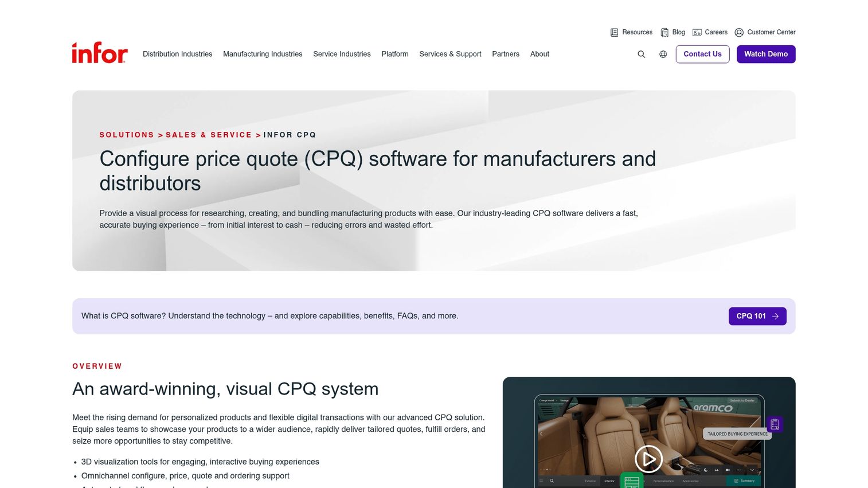The height and width of the screenshot is (488, 868).
Task: Go to the Blog link text
Action: 679,32
